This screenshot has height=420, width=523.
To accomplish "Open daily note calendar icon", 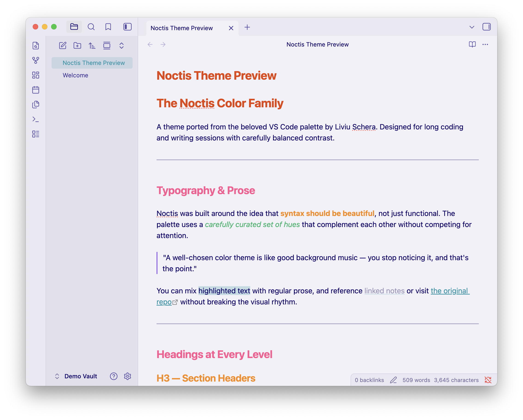I will pos(36,90).
